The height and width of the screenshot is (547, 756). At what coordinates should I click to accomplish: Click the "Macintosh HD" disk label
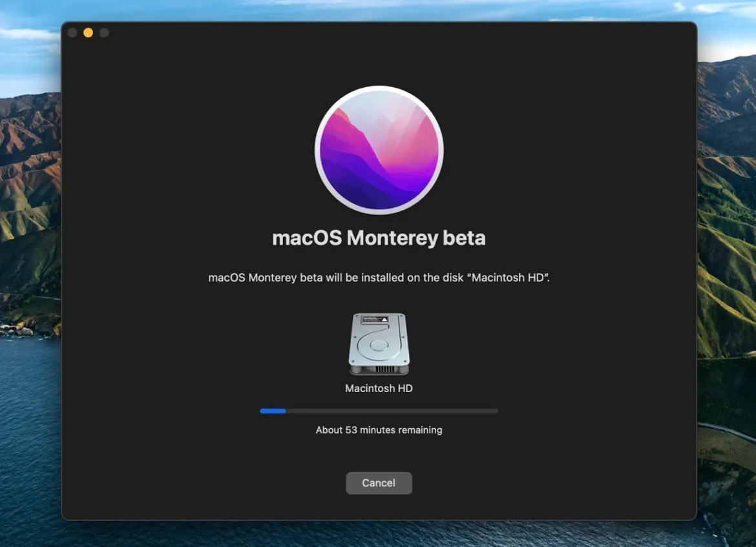(x=379, y=388)
